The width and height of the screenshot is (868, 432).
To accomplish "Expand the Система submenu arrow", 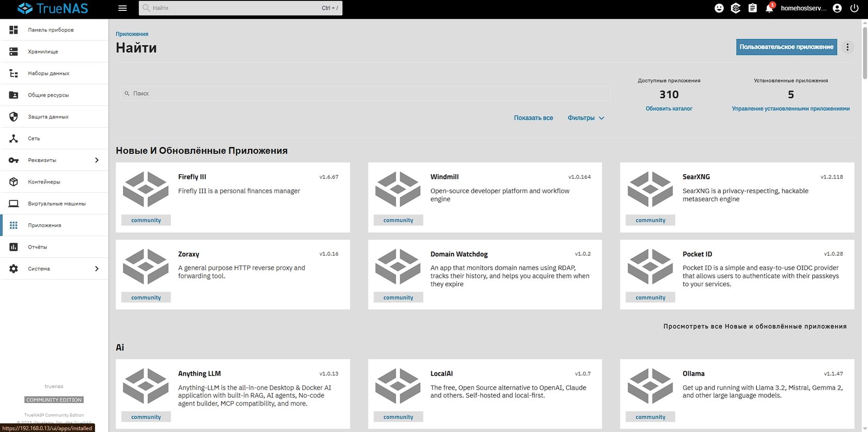I will [x=97, y=269].
